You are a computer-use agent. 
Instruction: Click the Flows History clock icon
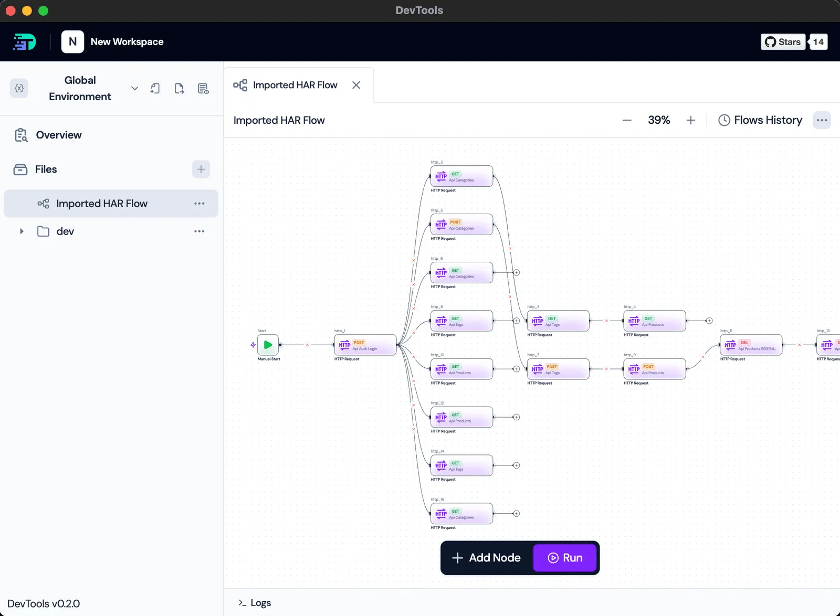tap(724, 120)
